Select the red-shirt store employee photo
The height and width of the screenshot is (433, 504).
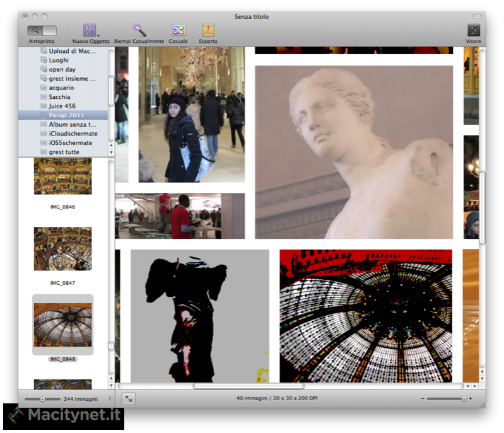180,216
